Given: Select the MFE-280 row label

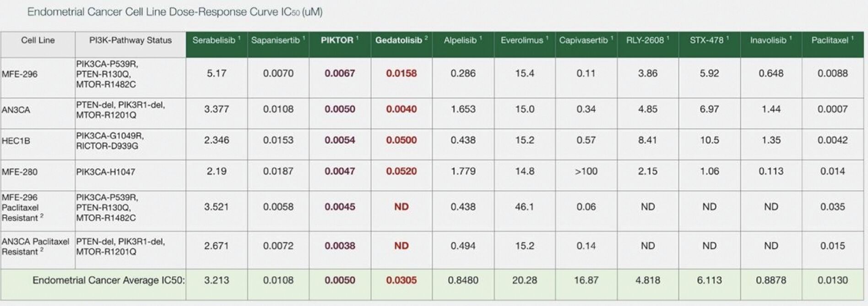Looking at the screenshot, I should coord(20,172).
